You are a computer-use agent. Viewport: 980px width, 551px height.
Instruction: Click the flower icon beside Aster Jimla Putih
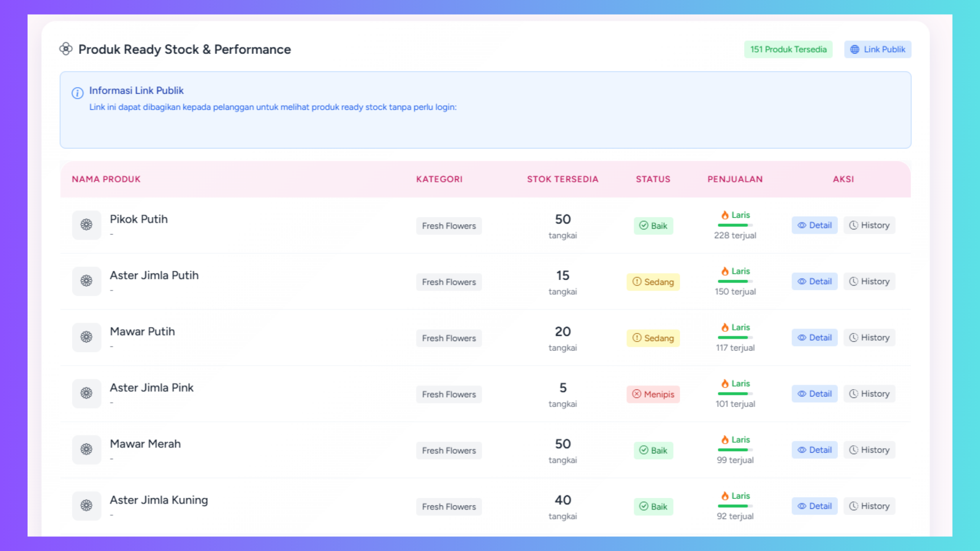coord(87,281)
